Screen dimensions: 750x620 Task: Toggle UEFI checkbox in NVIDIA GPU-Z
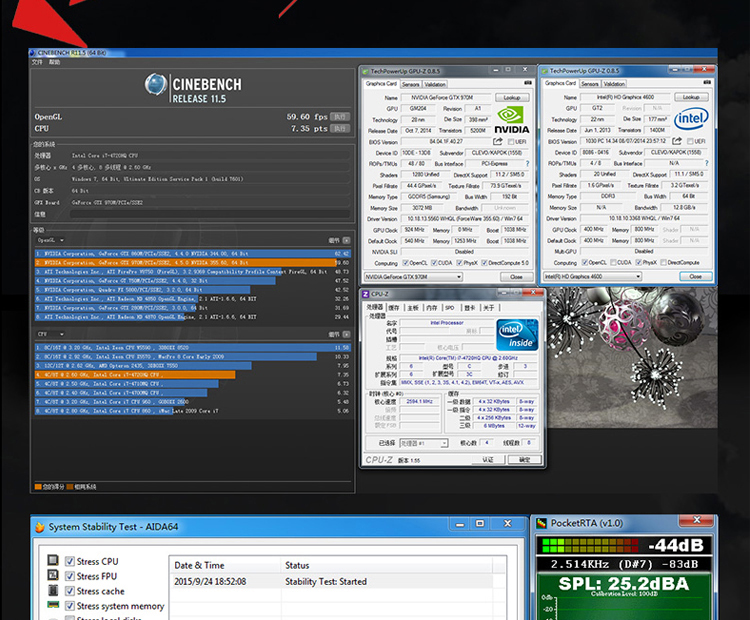511,142
